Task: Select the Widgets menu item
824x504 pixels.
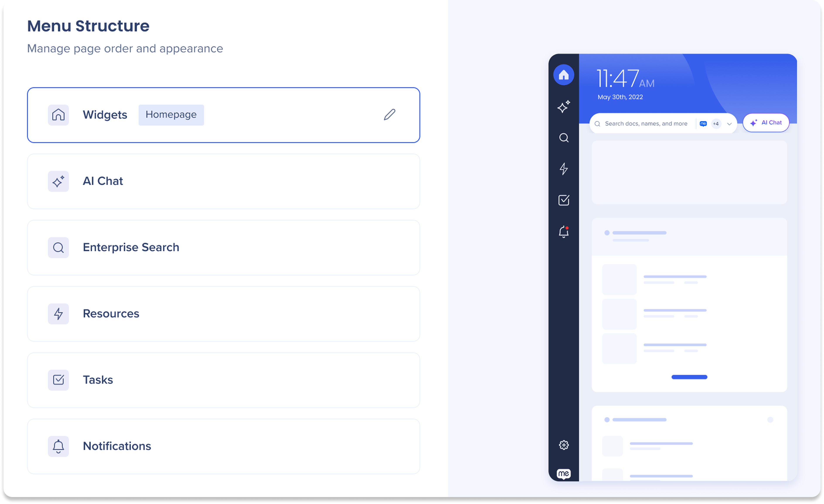Action: pyautogui.click(x=105, y=115)
